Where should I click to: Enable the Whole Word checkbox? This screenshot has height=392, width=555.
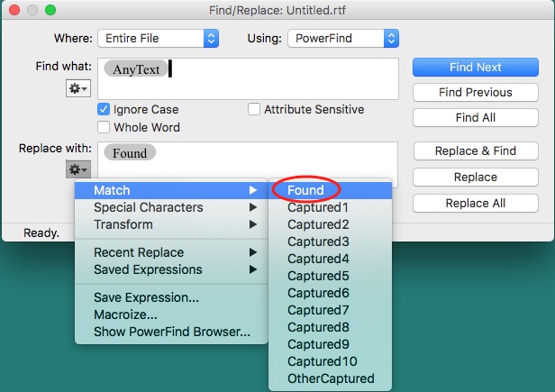coord(105,127)
